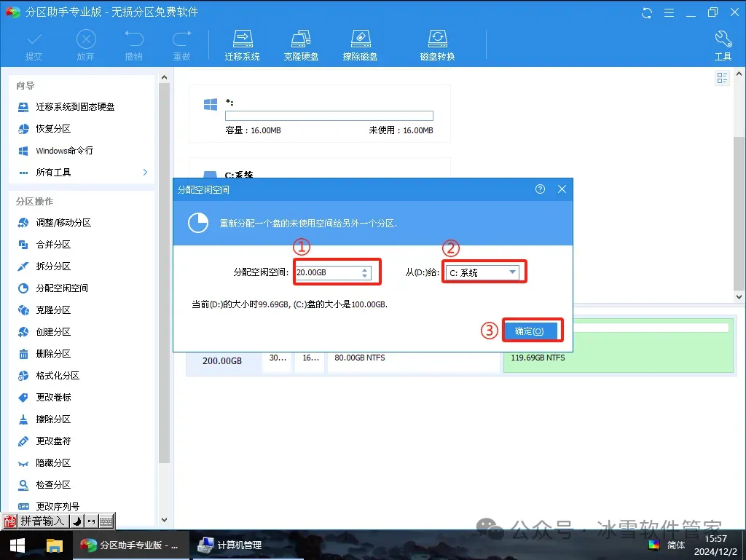Select the 200.00GB disk label
The width and height of the screenshot is (746, 560).
point(222,360)
